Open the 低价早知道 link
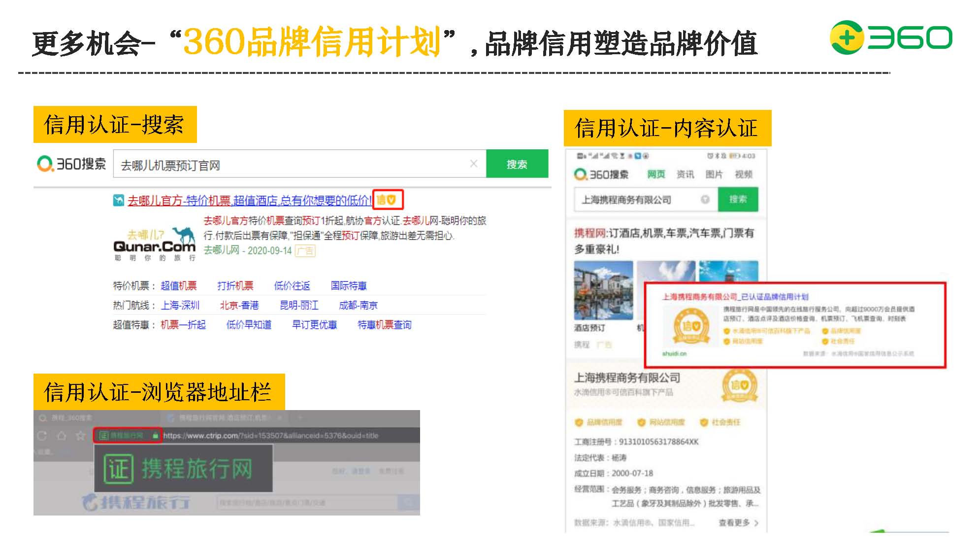980x552 pixels. tap(249, 325)
